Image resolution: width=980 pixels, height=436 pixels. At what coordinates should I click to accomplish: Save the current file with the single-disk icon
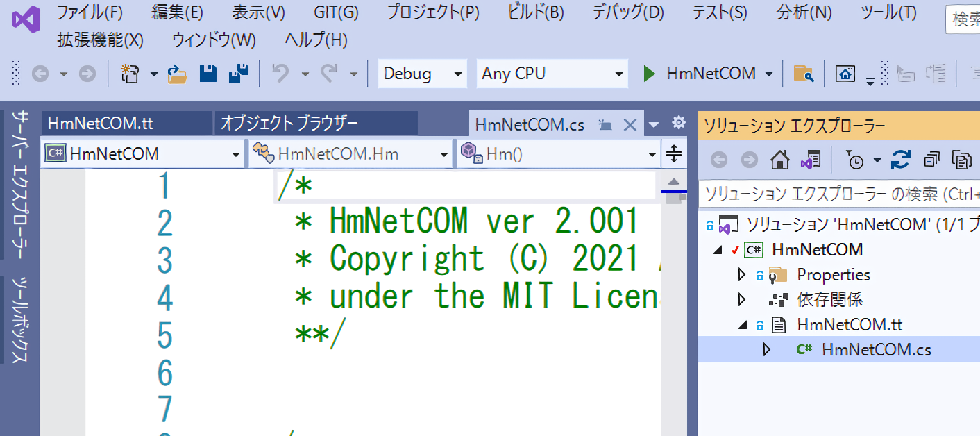[x=208, y=74]
